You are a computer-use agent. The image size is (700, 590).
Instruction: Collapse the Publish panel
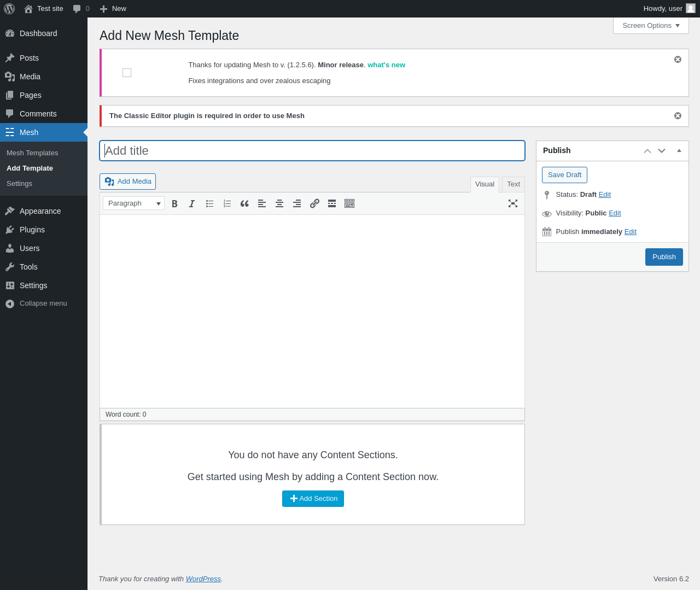[x=679, y=151]
